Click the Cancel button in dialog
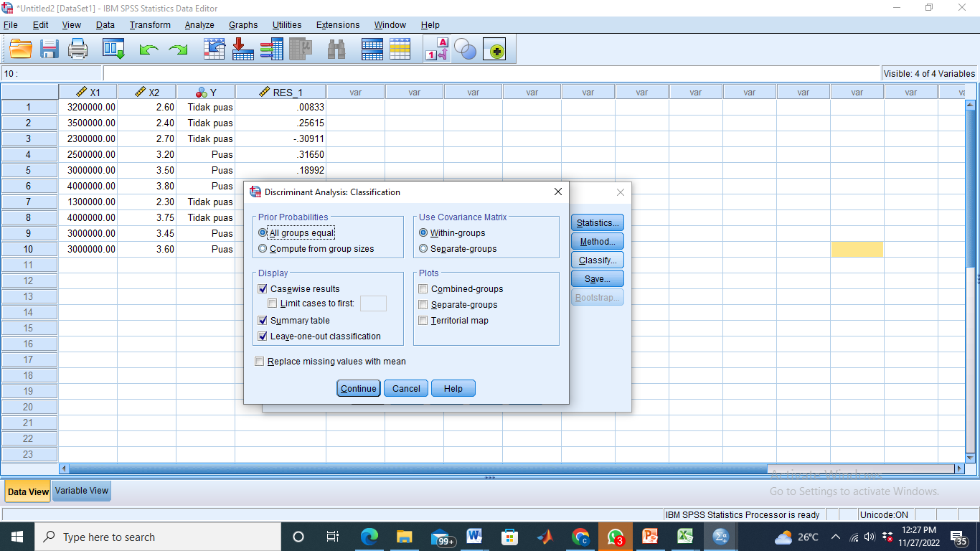The width and height of the screenshot is (980, 551). tap(406, 389)
